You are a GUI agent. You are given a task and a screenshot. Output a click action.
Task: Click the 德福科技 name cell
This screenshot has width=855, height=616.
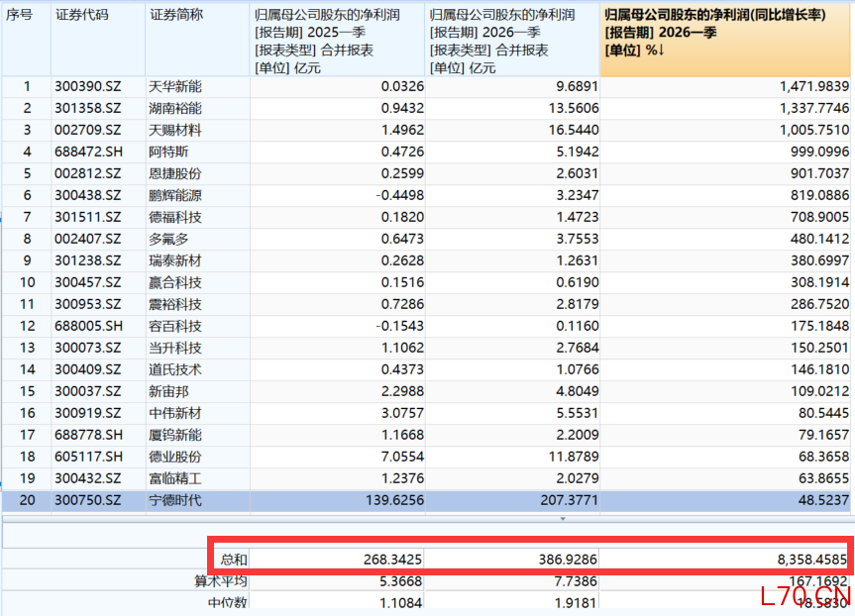[x=175, y=218]
